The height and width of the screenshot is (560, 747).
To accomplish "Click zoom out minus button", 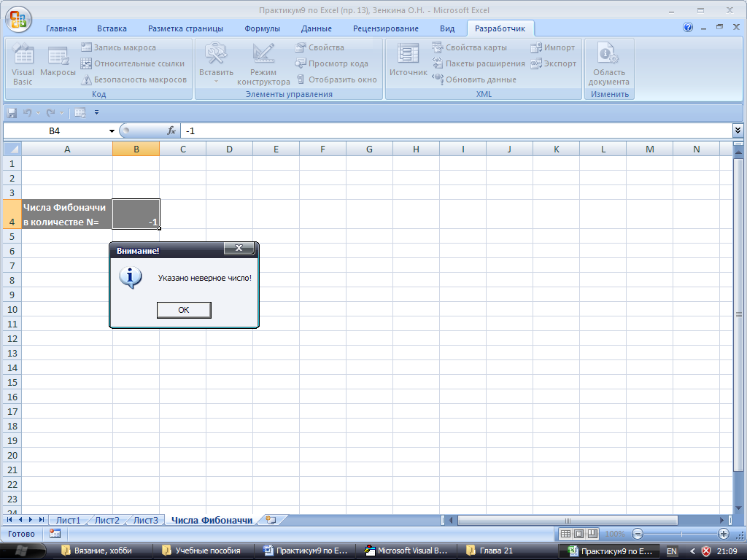I will click(x=638, y=534).
